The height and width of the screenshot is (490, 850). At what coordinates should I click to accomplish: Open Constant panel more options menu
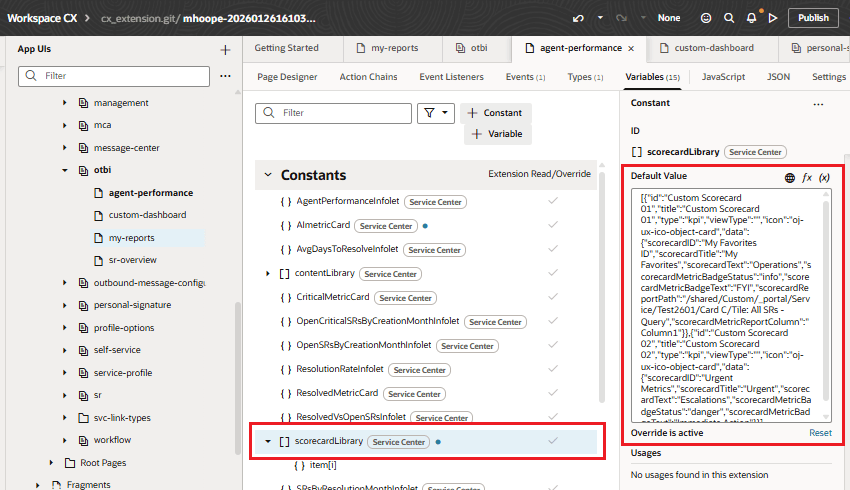[x=818, y=104]
